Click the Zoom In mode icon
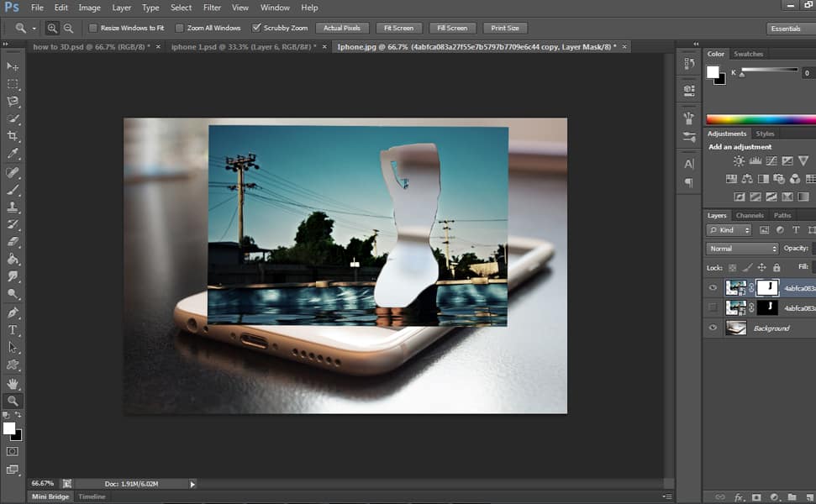This screenshot has height=504, width=816. [x=52, y=28]
